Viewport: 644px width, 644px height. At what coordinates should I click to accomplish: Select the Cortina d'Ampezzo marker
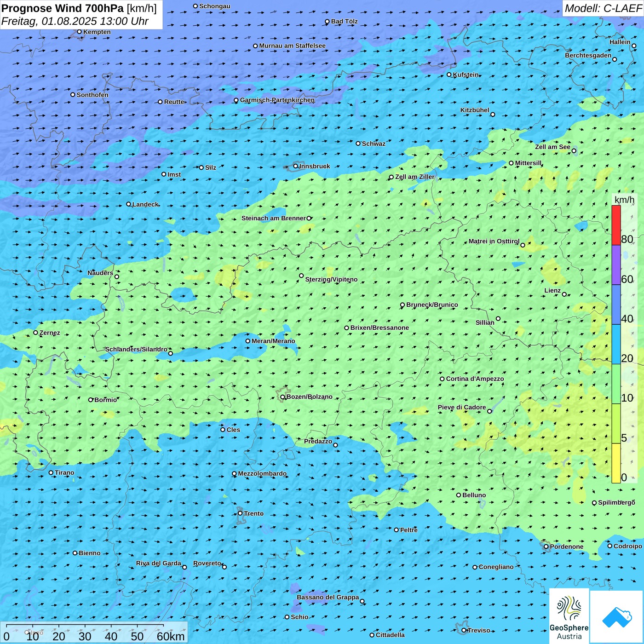point(443,379)
